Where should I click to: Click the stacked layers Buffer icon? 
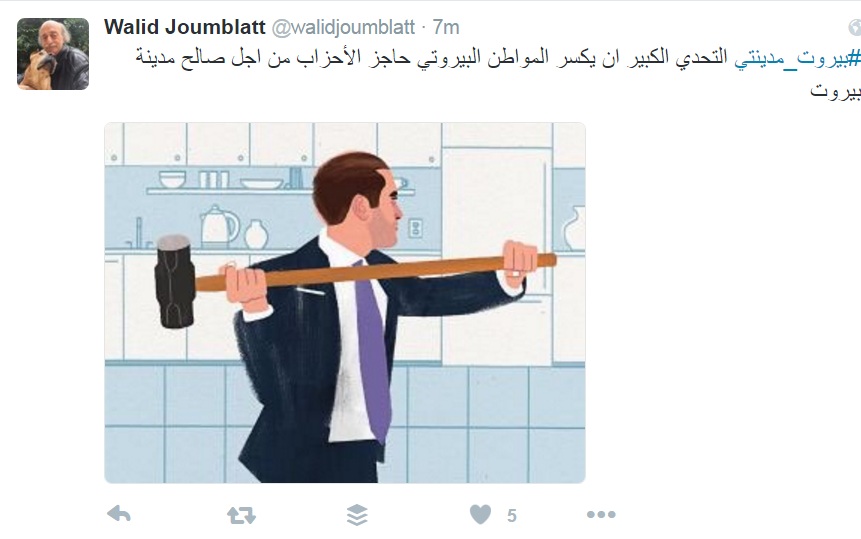pyautogui.click(x=357, y=515)
